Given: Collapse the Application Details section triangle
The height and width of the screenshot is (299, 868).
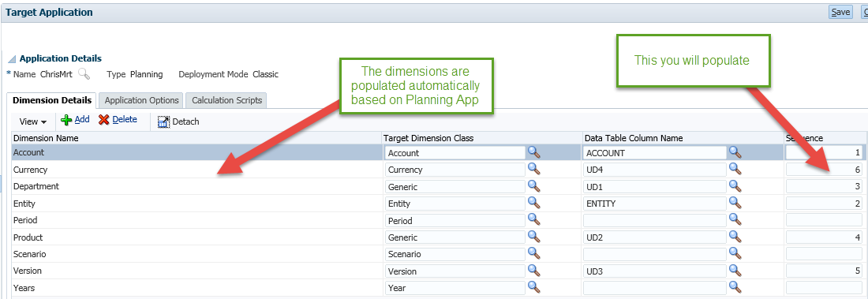Looking at the screenshot, I should click(12, 59).
